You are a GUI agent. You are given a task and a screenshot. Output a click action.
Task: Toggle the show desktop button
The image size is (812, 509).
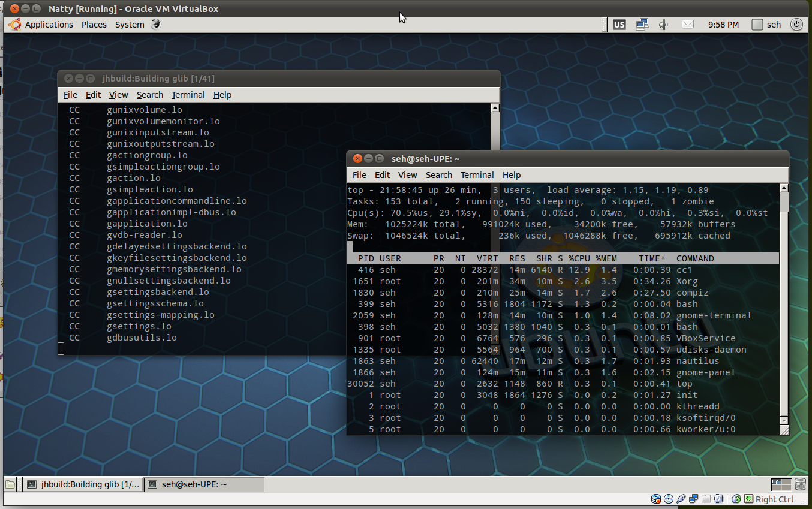(x=10, y=484)
